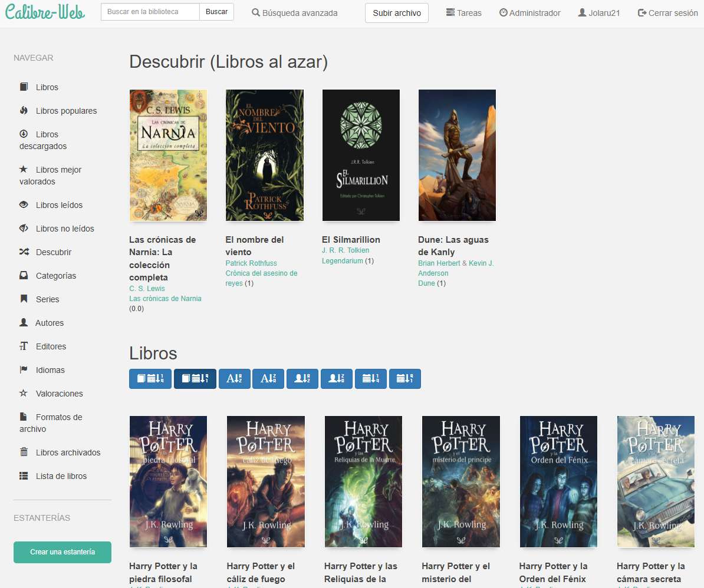Viewport: 704px width, 588px height.
Task: Sort books by title Z to A
Action: pyautogui.click(x=268, y=379)
